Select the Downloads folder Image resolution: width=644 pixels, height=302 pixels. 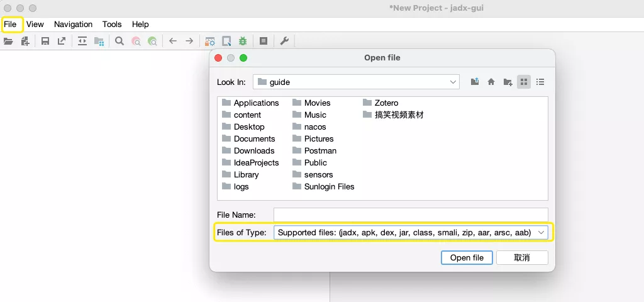click(248, 150)
